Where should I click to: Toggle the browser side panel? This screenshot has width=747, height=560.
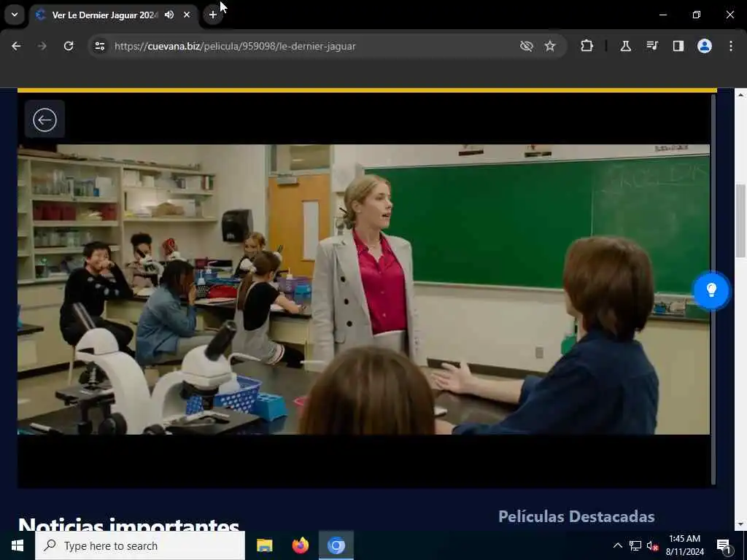click(678, 46)
